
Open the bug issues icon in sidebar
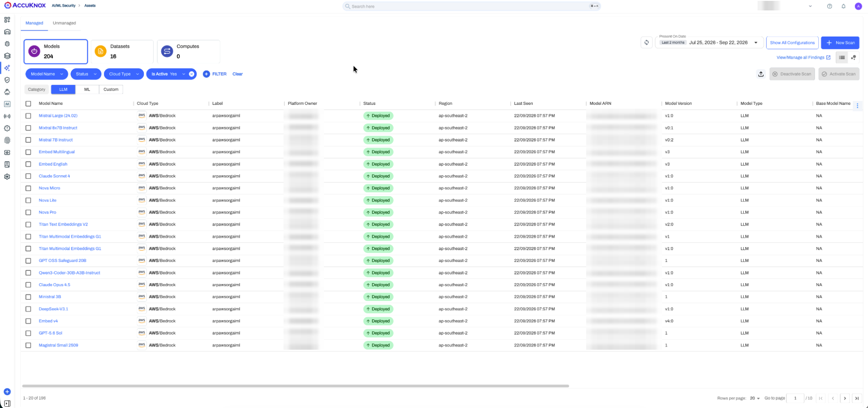click(7, 44)
